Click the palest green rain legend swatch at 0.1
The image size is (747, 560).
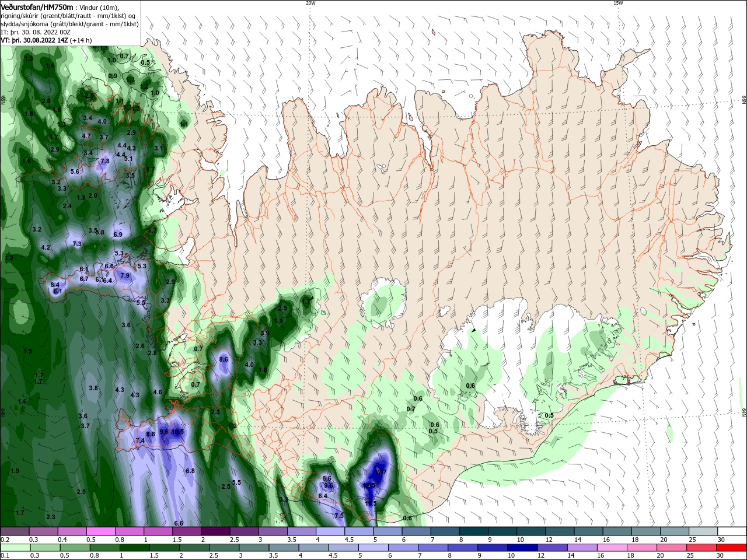tap(15, 548)
